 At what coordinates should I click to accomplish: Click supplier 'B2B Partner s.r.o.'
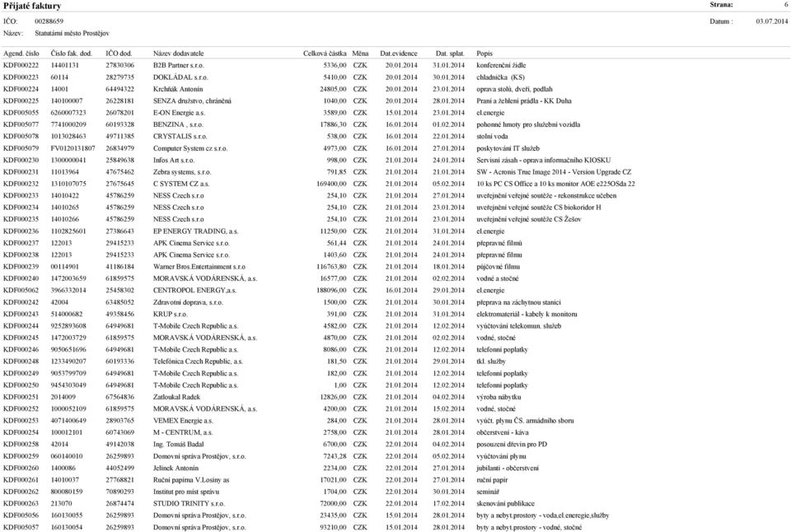click(x=179, y=66)
